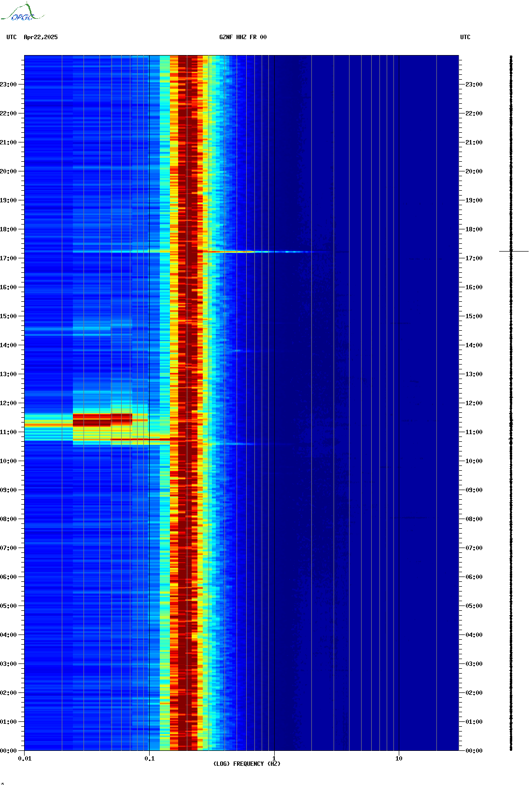
Task: Click the 0.01 frequency axis label
Action: [25, 759]
